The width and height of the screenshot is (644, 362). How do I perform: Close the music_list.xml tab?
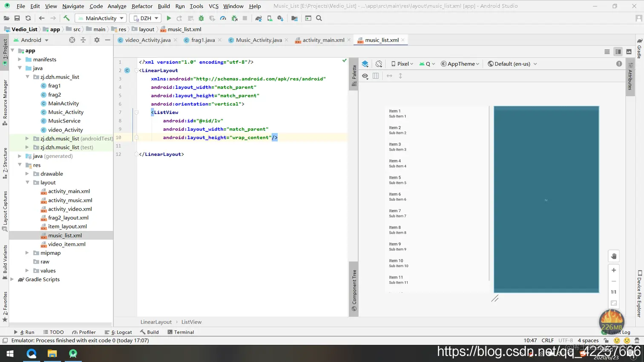pyautogui.click(x=403, y=40)
